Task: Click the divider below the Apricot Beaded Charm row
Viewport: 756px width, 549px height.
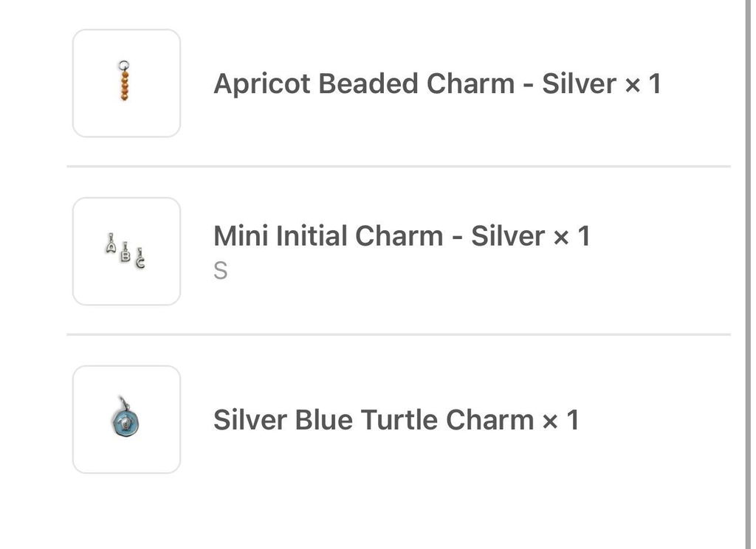Action: pyautogui.click(x=399, y=167)
